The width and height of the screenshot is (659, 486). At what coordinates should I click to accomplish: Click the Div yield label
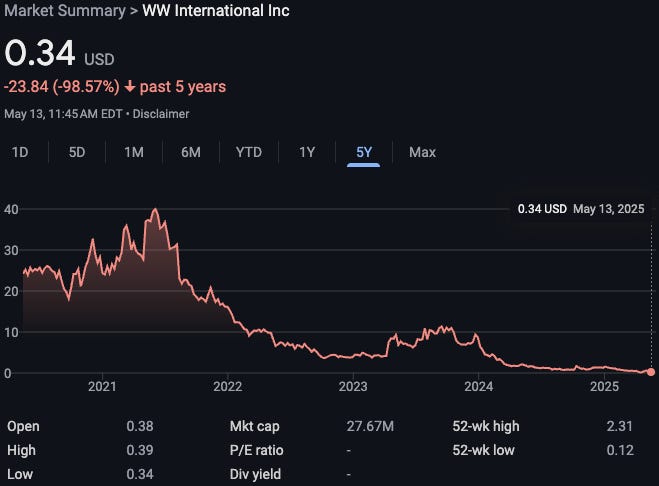pos(255,474)
